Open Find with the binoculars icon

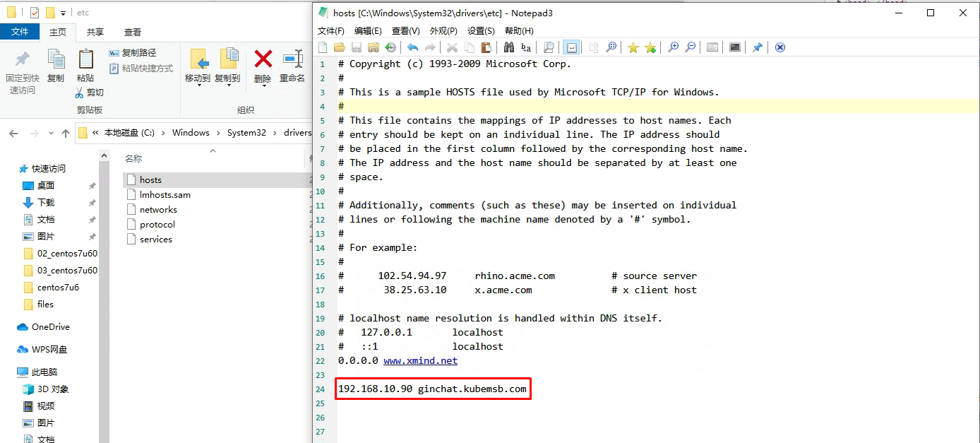click(x=508, y=47)
